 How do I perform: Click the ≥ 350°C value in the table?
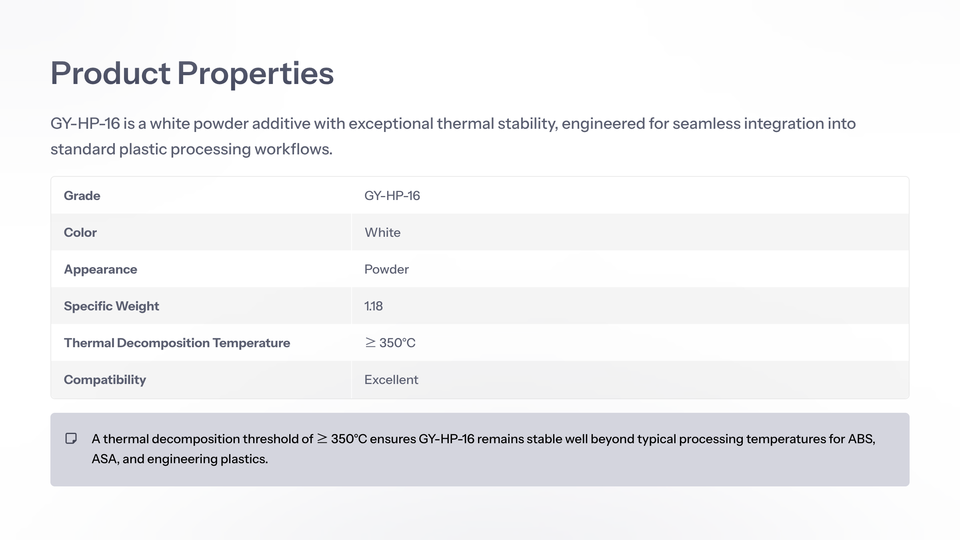click(x=390, y=343)
